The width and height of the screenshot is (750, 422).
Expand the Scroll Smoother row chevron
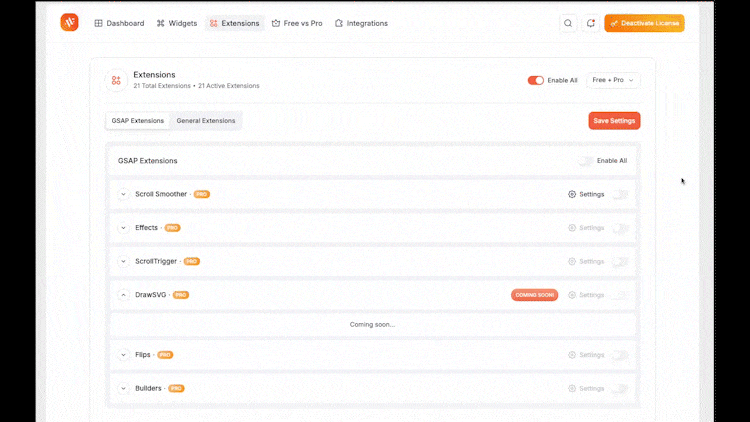123,194
